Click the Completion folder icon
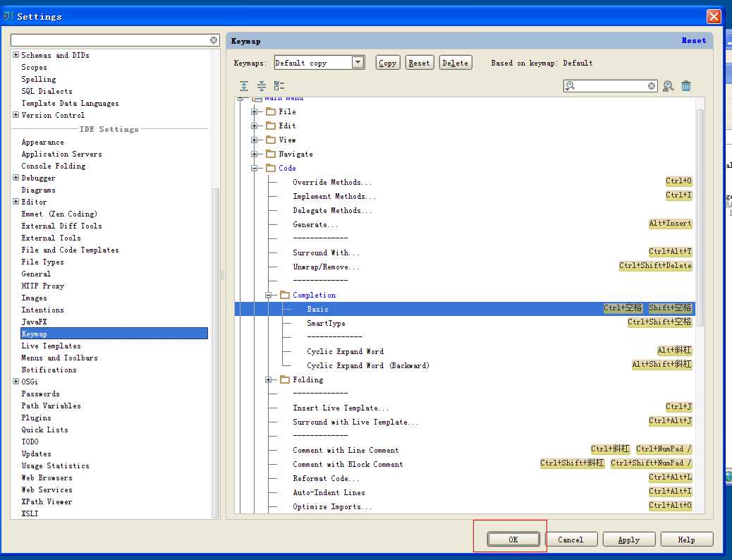Image resolution: width=732 pixels, height=560 pixels. click(285, 295)
